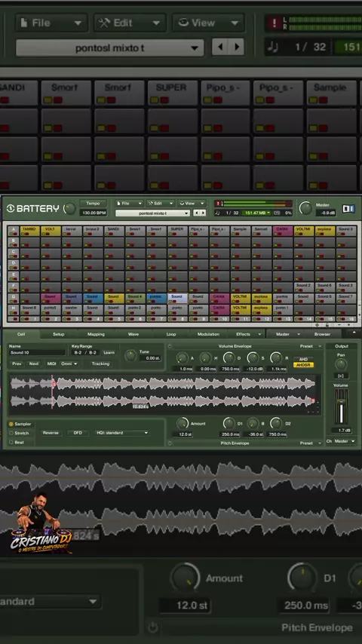The image size is (362, 644).
Task: Open the HQI: standard quality dropdown
Action: point(122,433)
